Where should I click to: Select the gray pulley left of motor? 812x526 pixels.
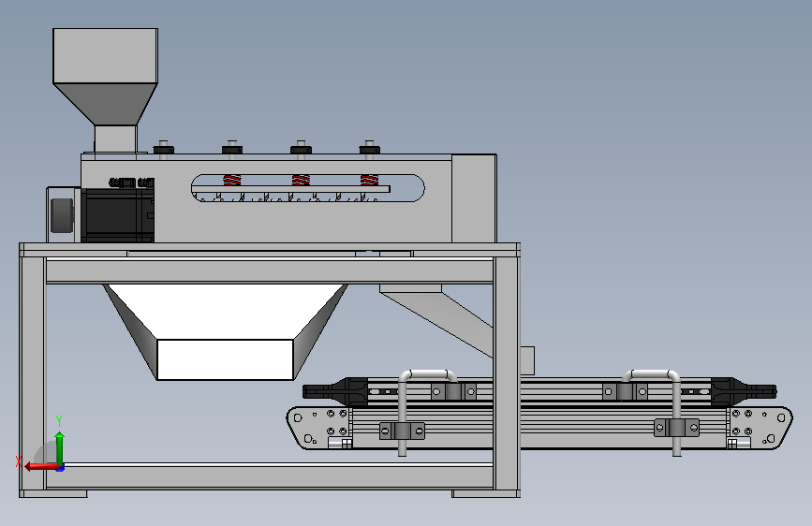point(62,215)
